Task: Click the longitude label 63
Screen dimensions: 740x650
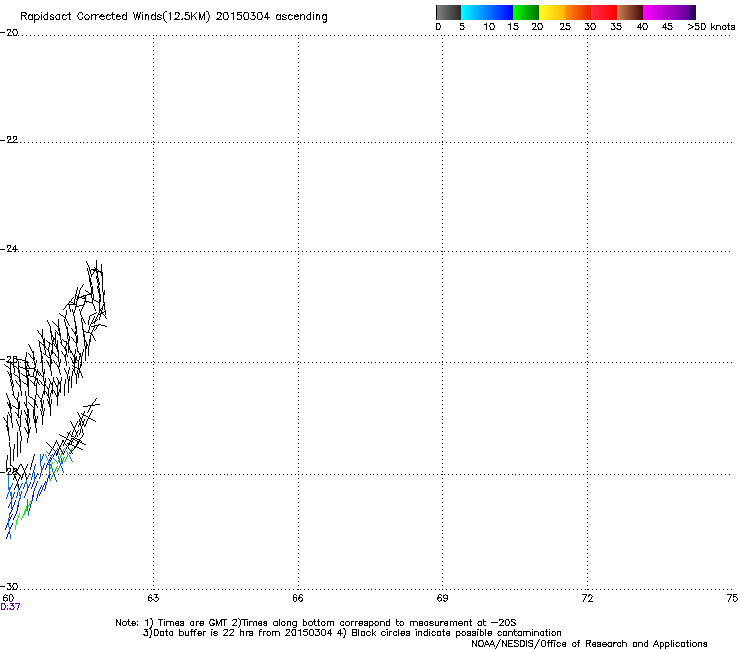Action: [x=153, y=599]
